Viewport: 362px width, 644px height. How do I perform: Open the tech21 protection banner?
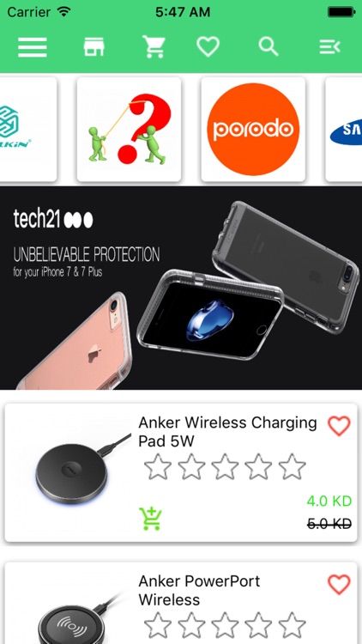coord(181,288)
